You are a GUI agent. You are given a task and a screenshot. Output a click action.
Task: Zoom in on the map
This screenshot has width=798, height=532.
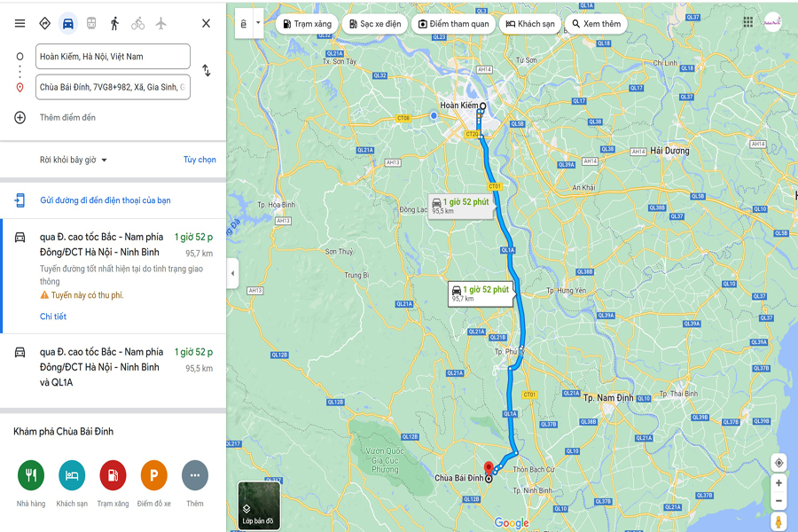tap(778, 482)
